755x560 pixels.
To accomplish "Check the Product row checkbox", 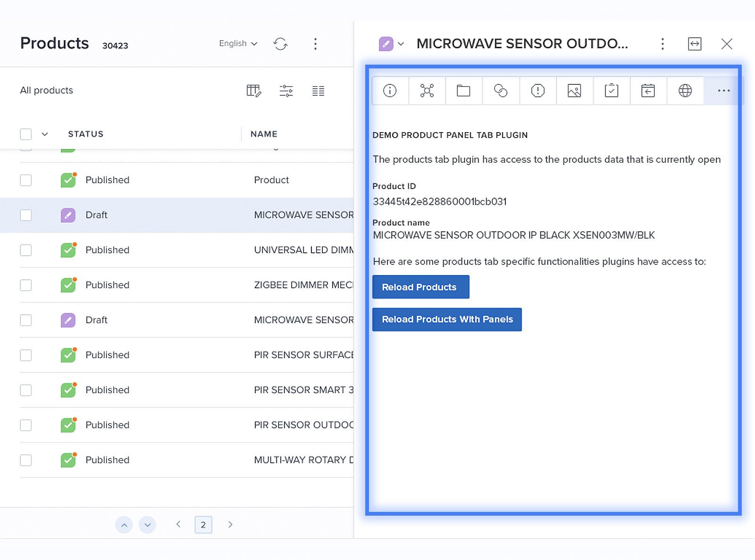I will tap(26, 180).
